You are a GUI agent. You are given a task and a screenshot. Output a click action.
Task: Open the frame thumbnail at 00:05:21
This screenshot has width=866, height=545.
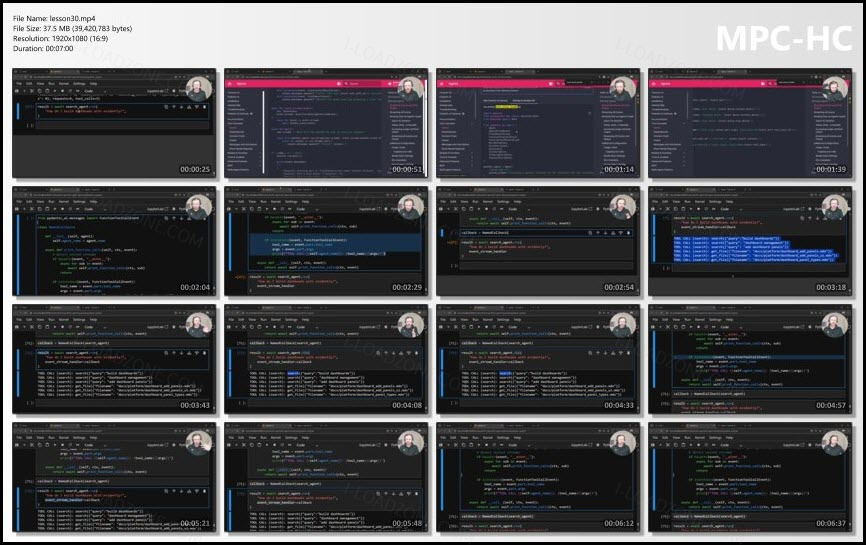tap(114, 477)
